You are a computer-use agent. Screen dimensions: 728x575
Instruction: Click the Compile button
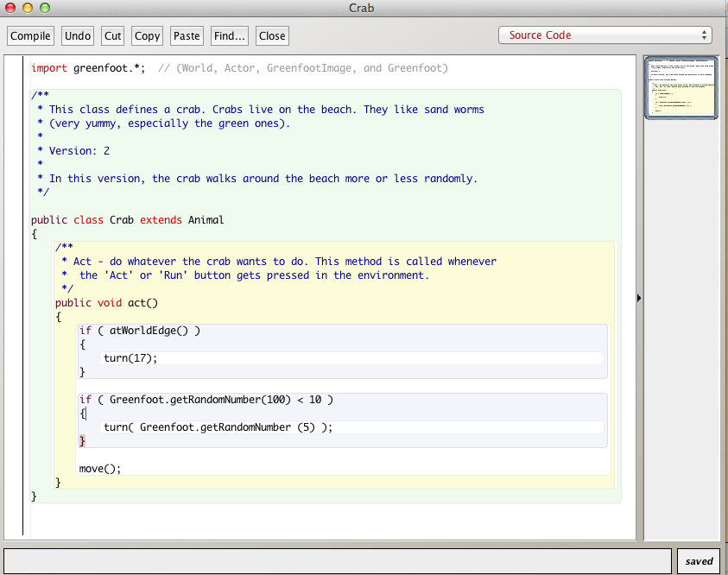pyautogui.click(x=30, y=35)
